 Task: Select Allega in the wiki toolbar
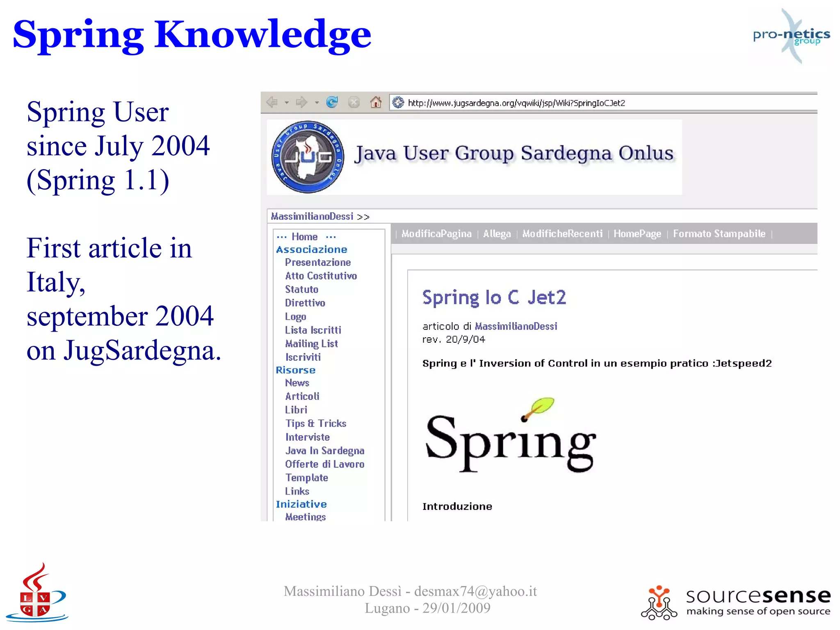(x=497, y=234)
